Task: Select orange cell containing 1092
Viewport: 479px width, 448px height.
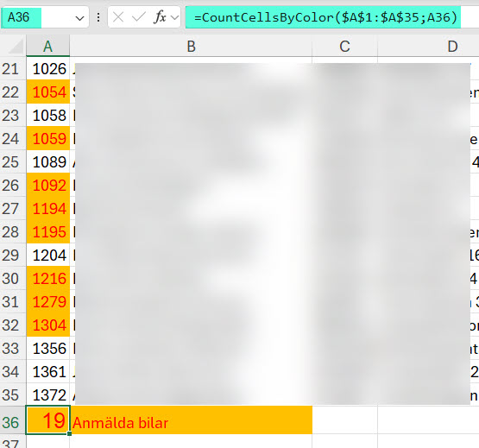Action: [x=48, y=186]
